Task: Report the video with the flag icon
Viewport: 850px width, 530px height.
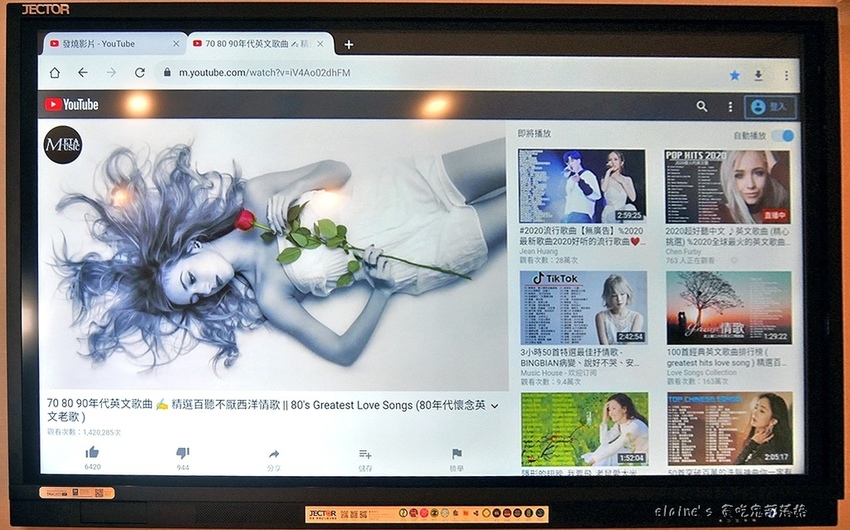Action: (x=456, y=454)
